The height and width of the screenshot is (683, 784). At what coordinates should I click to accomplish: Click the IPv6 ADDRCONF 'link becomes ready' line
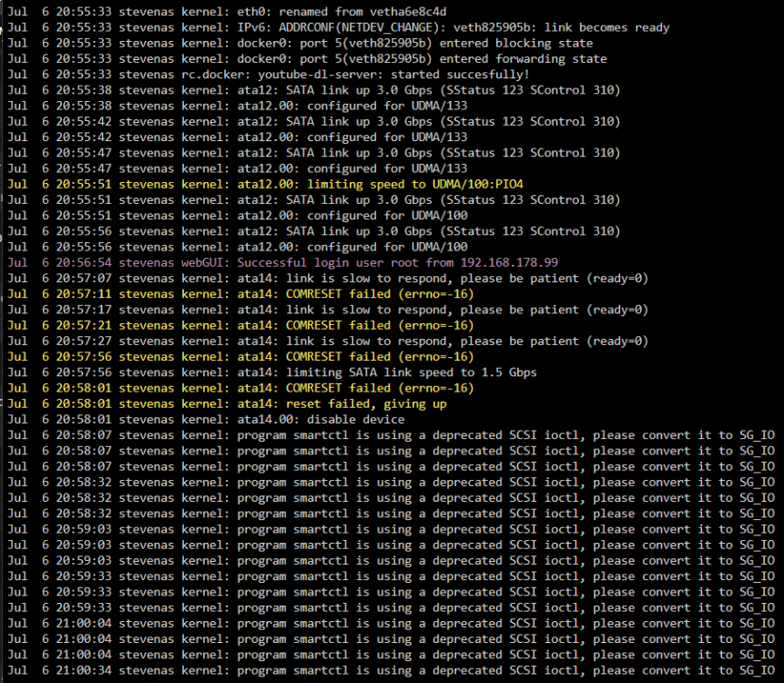338,27
